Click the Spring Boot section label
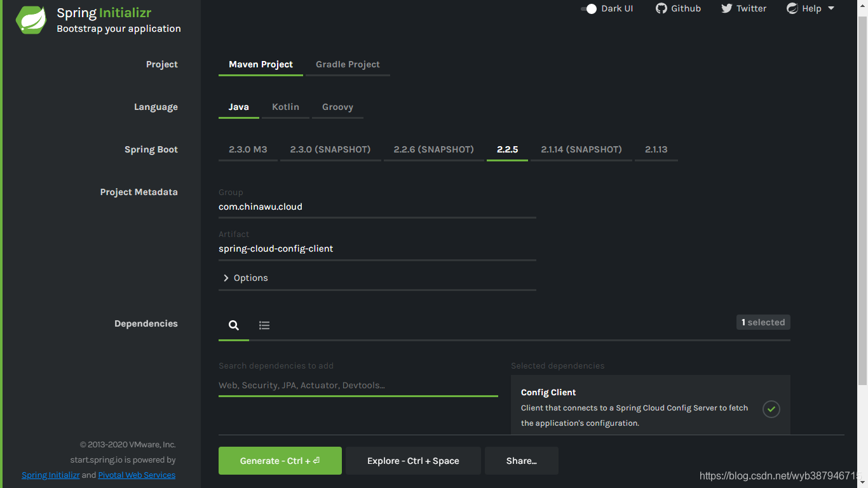This screenshot has width=868, height=488. (151, 149)
